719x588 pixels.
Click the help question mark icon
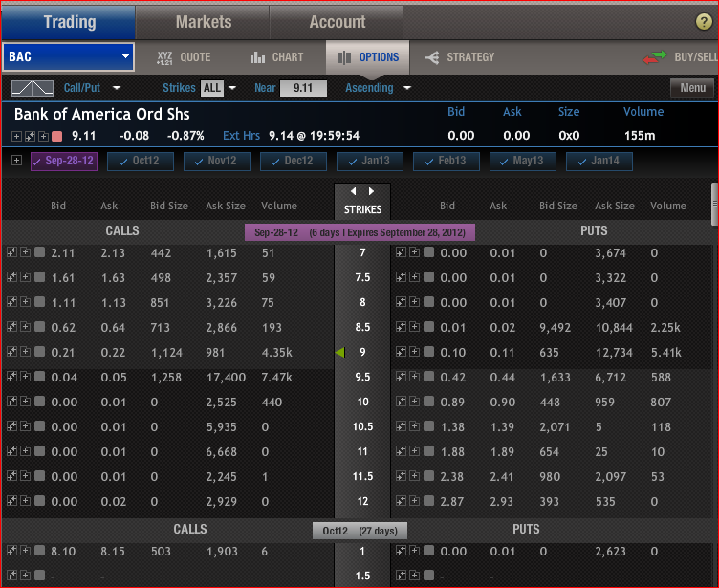704,22
